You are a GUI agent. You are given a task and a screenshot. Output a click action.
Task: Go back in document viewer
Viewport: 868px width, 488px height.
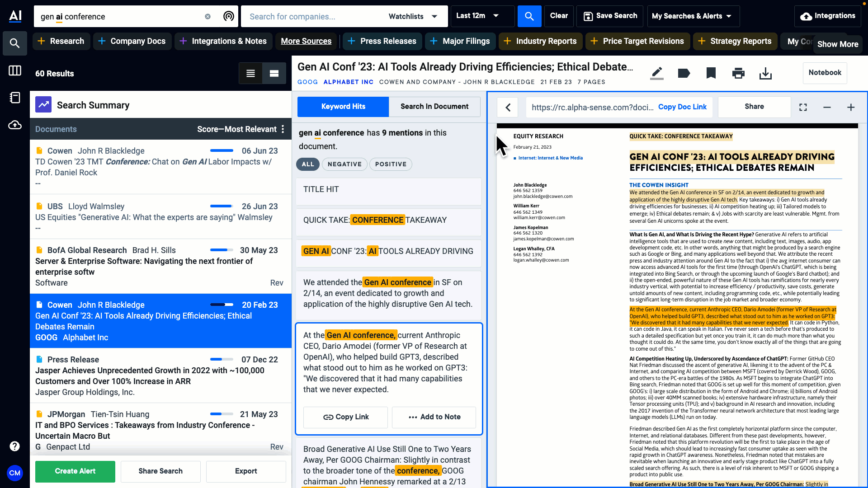508,107
